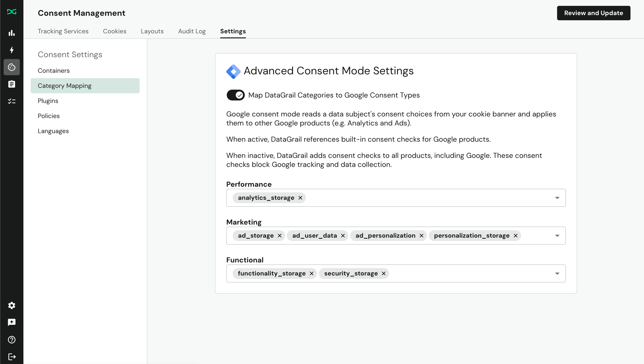
Task: Select the lightning bolt sidebar icon
Action: [11, 50]
